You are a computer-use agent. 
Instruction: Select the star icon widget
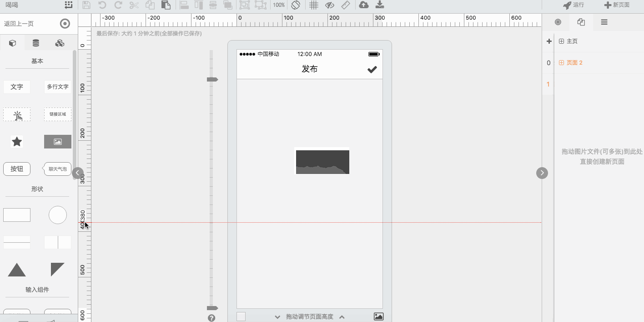click(17, 142)
